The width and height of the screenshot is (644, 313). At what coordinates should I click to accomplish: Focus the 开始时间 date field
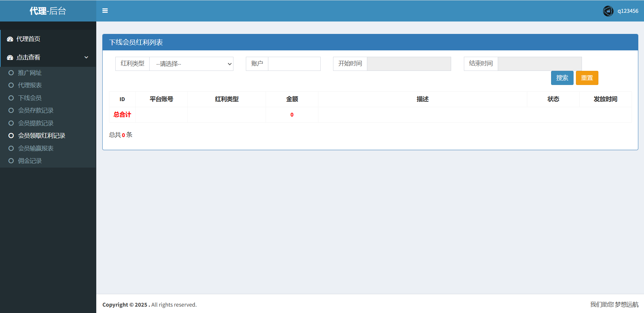click(x=409, y=64)
